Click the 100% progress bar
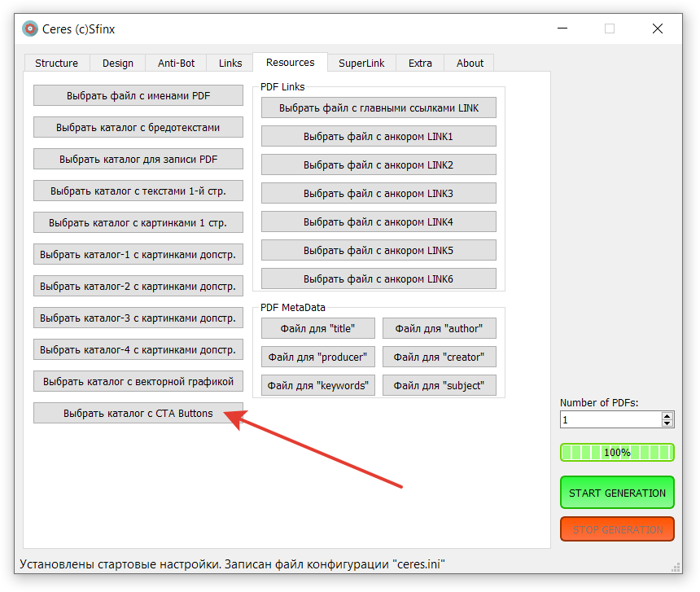700x592 pixels. pyautogui.click(x=617, y=452)
